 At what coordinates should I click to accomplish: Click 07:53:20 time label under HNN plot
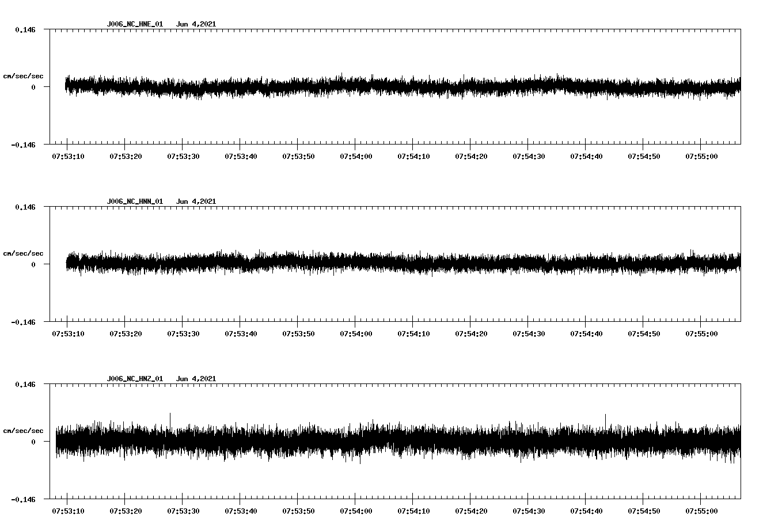pos(126,333)
